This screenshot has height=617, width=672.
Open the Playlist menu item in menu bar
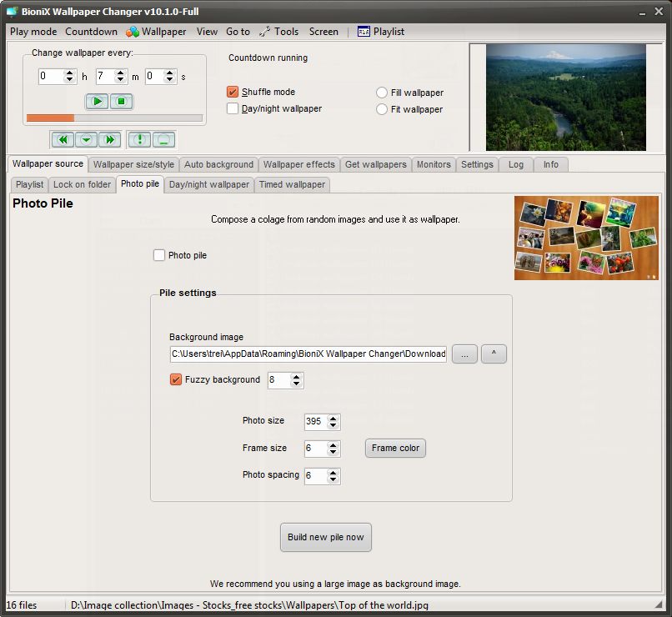[381, 32]
